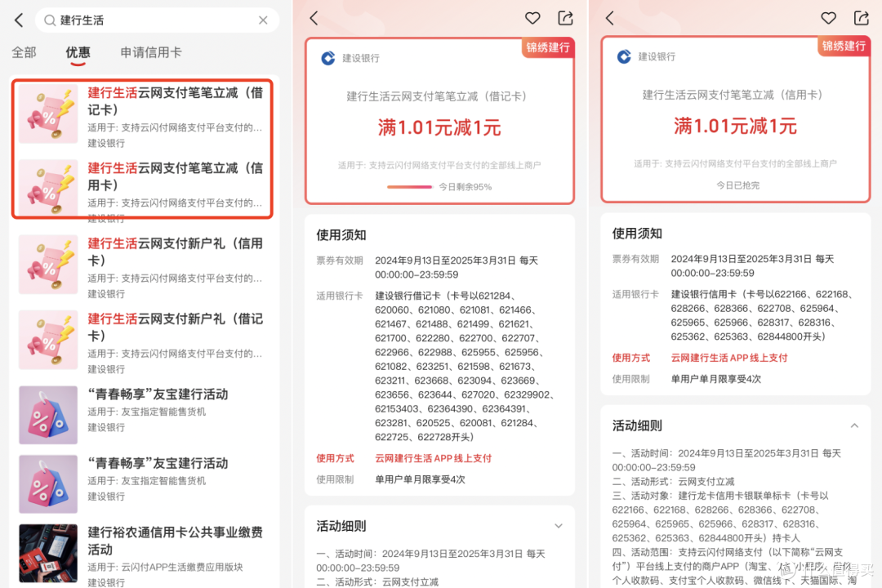Clear the 建行生活 search text

click(263, 20)
